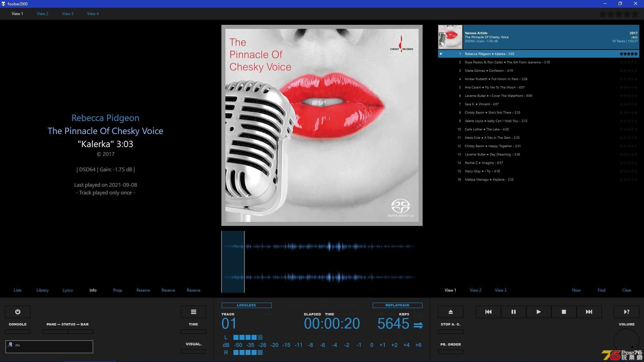
Task: Click the album thumbnail in the playlist header
Action: pos(450,37)
